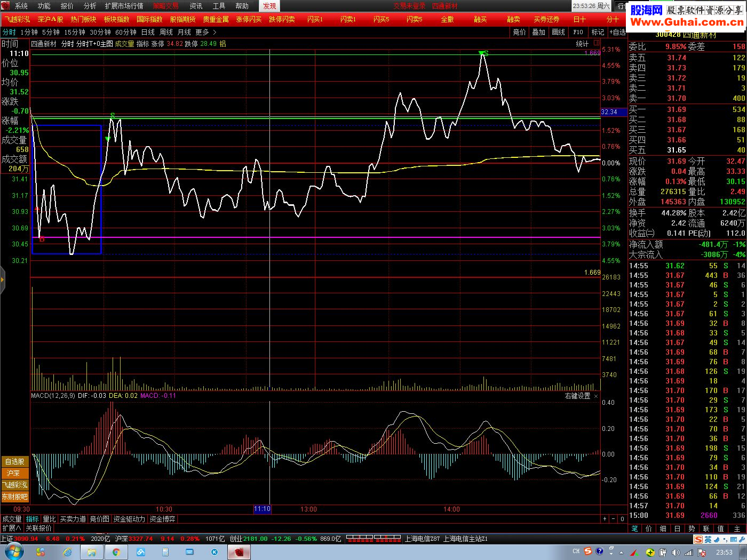
Task: Click the connection status progress bar
Action: [x=373, y=539]
